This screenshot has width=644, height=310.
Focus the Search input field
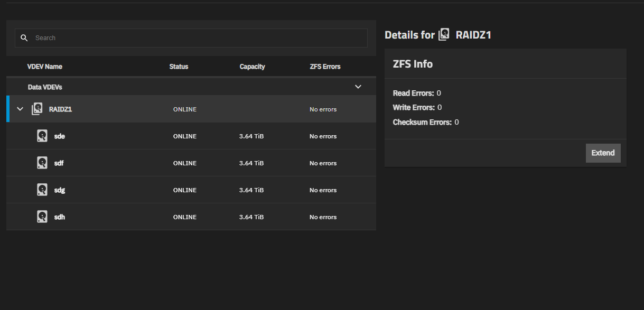[x=198, y=38]
